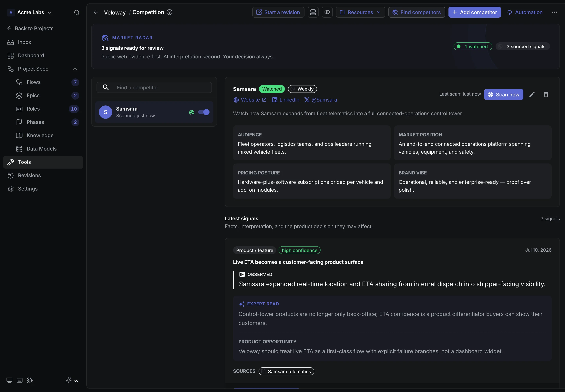
Task: Click the Weekly frequency badge
Action: (x=303, y=89)
